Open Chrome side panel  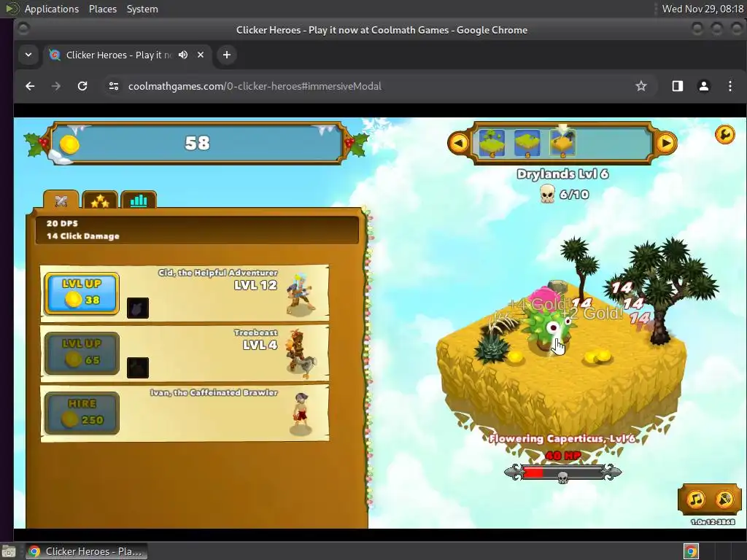pos(678,86)
